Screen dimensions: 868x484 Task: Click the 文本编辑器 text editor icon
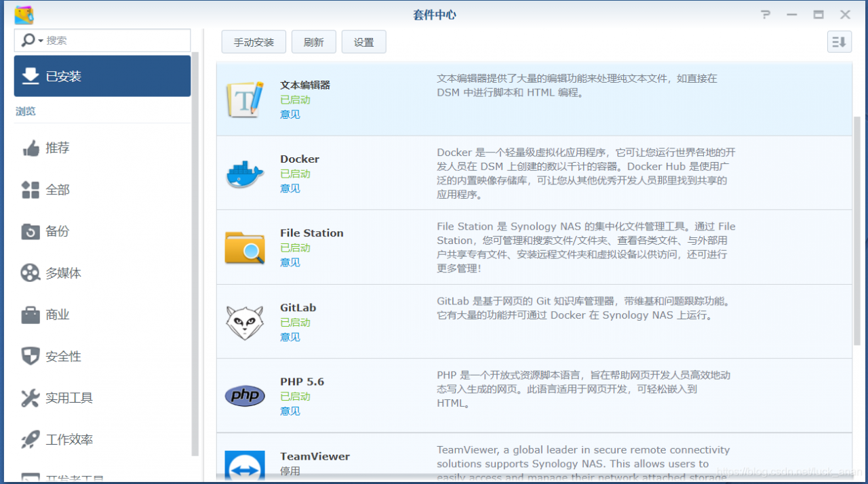(244, 100)
